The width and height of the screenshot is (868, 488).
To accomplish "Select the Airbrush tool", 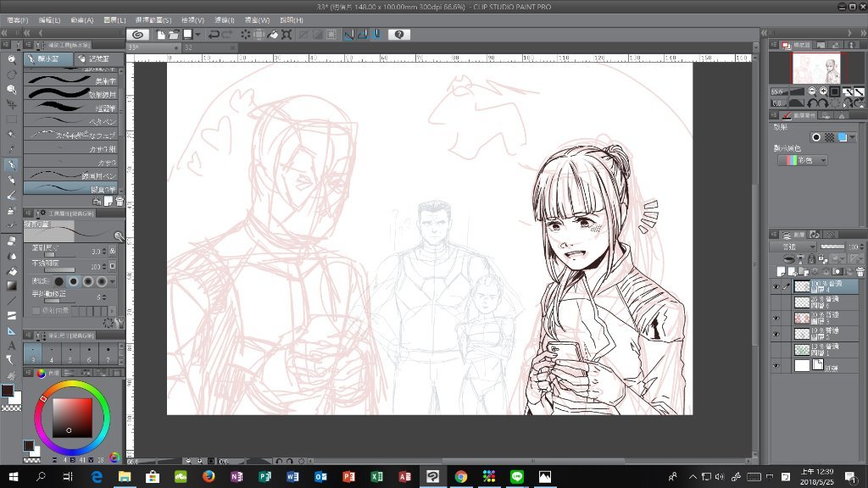I will click(11, 211).
